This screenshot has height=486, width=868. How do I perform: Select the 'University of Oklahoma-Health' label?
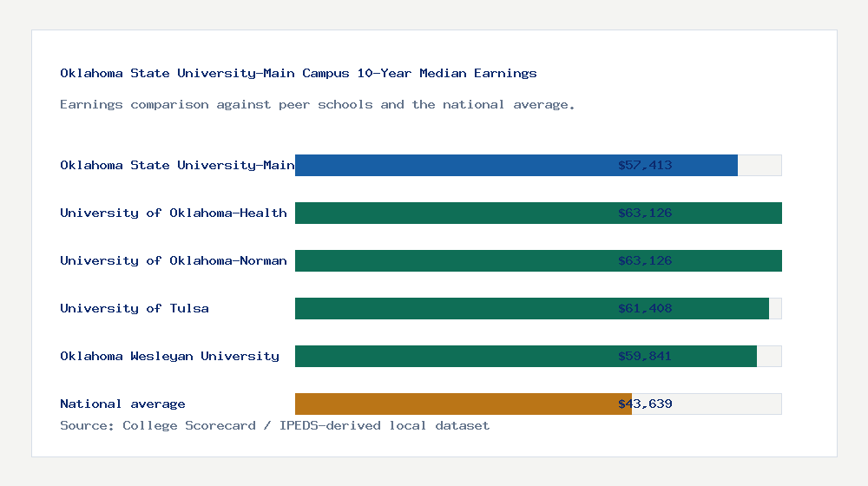pos(174,213)
